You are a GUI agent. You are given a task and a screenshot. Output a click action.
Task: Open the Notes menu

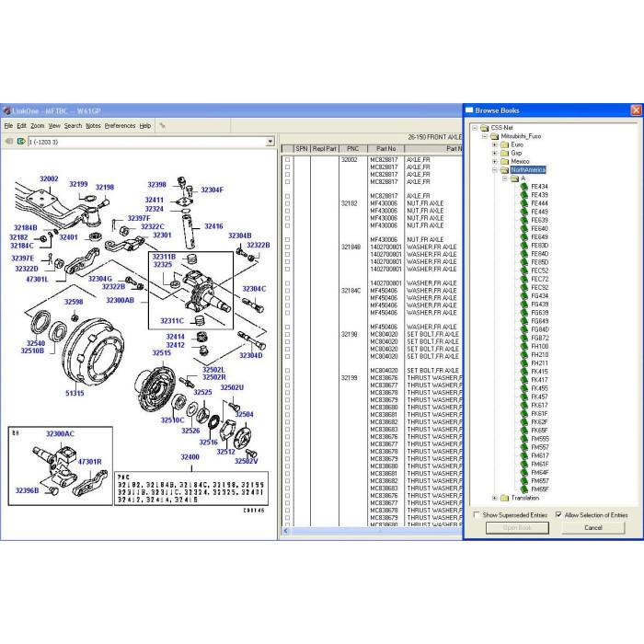(93, 126)
